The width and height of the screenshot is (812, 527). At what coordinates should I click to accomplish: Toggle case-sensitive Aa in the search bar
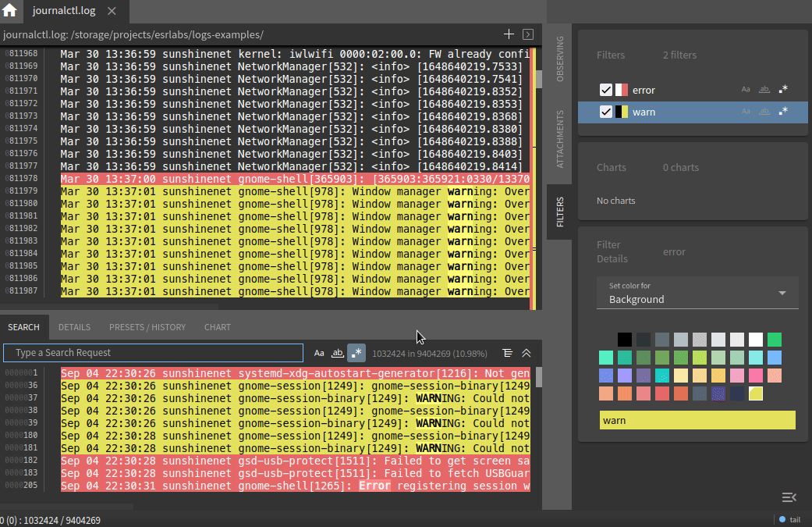pos(319,353)
